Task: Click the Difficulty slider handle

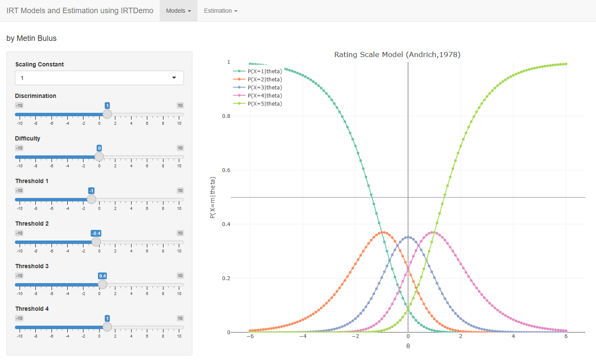Action: click(x=99, y=157)
